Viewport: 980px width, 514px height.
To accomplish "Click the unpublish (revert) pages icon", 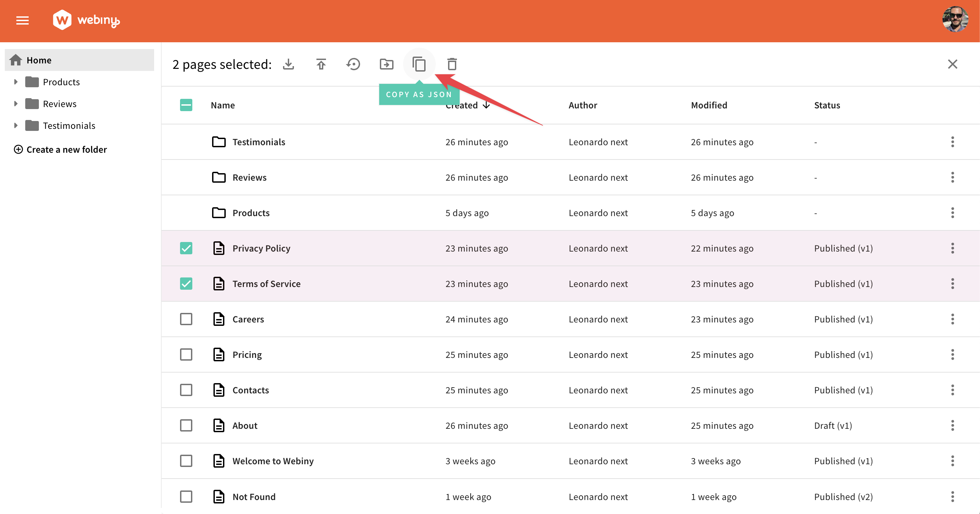I will (353, 64).
